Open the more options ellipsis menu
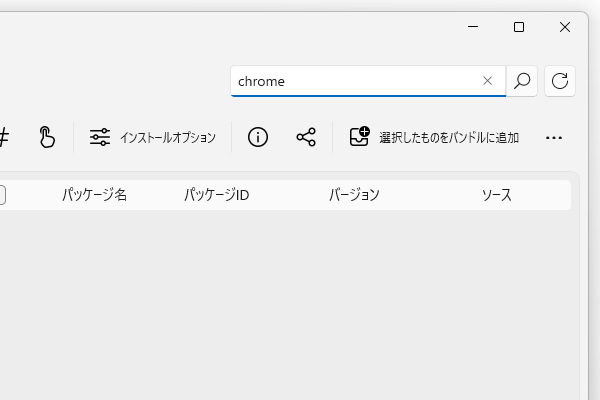The height and width of the screenshot is (400, 600). coord(554,137)
